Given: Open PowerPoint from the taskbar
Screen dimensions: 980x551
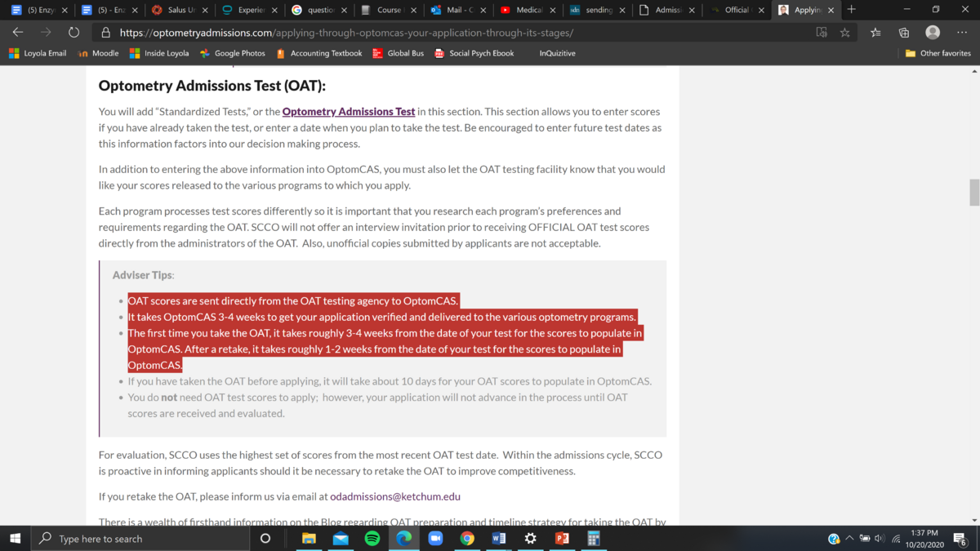Looking at the screenshot, I should (x=562, y=539).
